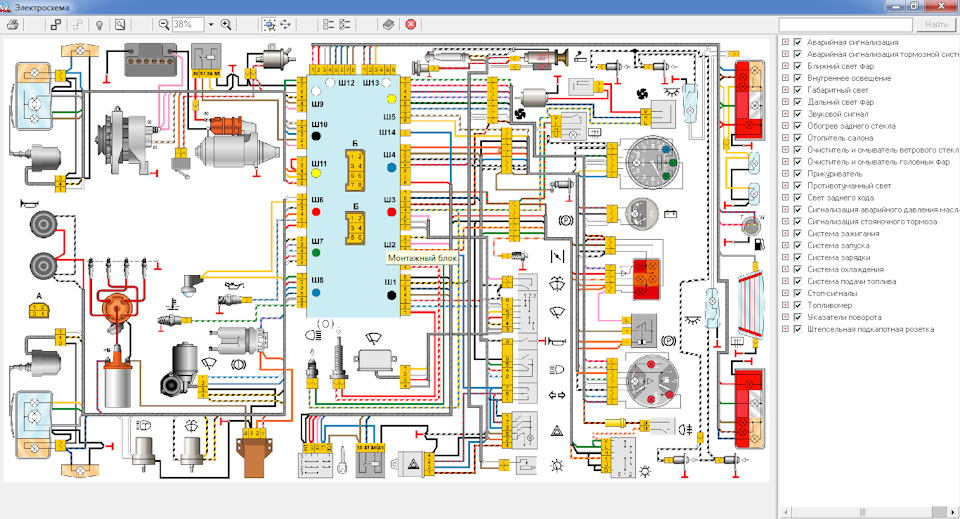Click the magnifier-in-page search icon in the toolbar

120,24
